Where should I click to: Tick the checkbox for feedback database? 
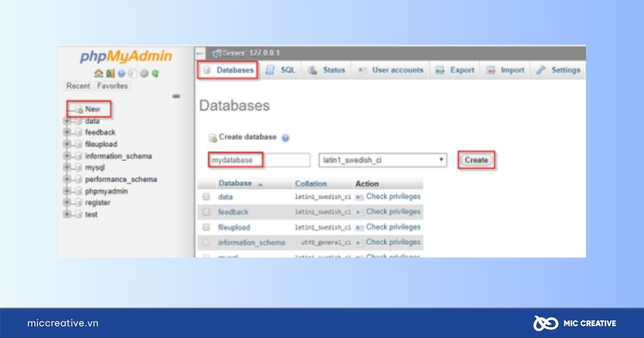[x=206, y=212]
